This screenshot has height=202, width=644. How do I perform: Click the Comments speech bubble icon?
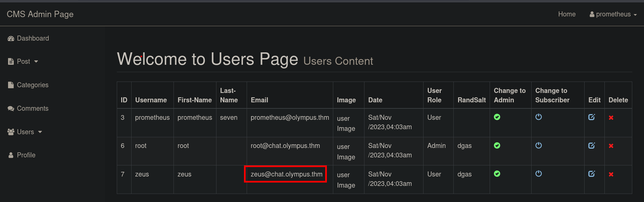(11, 109)
